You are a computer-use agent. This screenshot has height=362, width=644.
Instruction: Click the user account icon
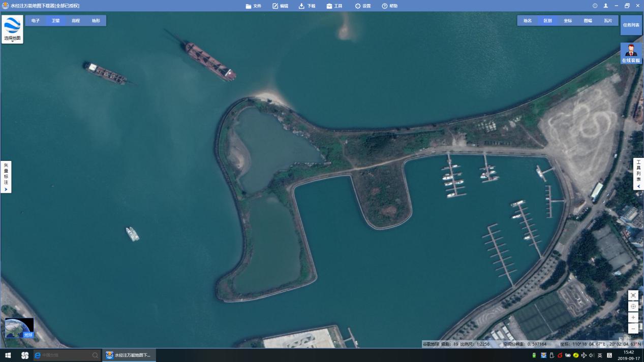pyautogui.click(x=605, y=6)
